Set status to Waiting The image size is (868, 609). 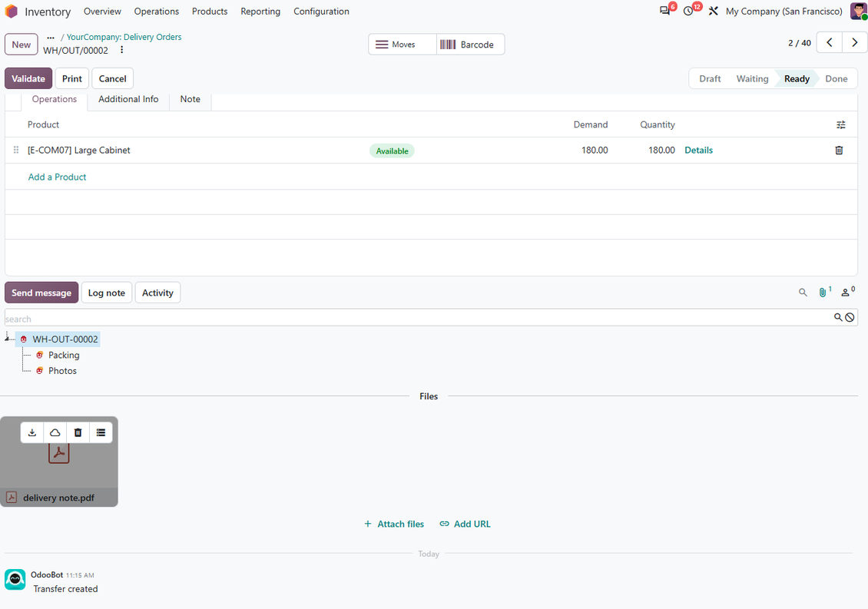(752, 78)
